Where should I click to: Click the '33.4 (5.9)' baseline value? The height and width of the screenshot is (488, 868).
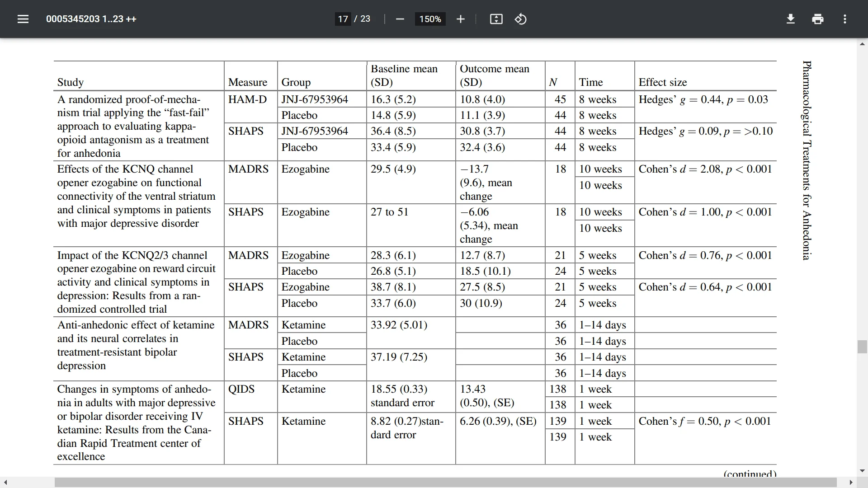393,147
